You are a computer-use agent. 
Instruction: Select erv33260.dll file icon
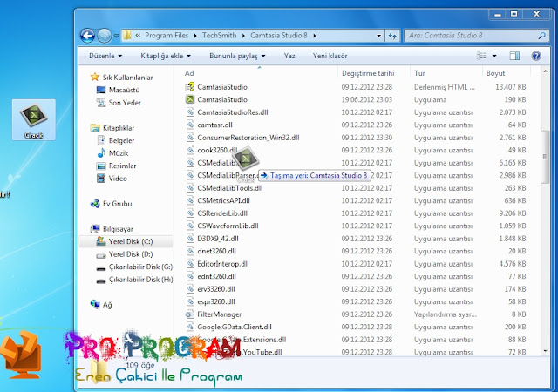pos(190,289)
